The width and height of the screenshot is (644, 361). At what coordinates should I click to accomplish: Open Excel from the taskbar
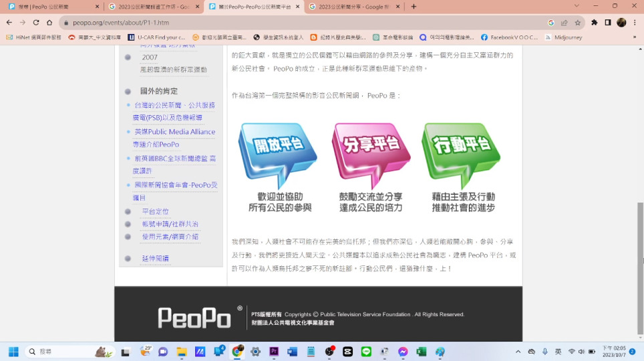point(422,352)
